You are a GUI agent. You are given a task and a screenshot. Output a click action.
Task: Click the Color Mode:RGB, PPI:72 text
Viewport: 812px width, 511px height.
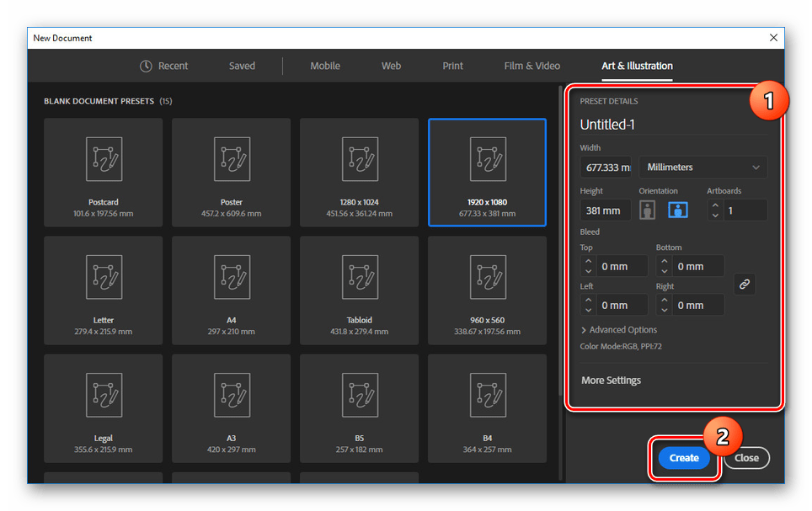tap(621, 346)
